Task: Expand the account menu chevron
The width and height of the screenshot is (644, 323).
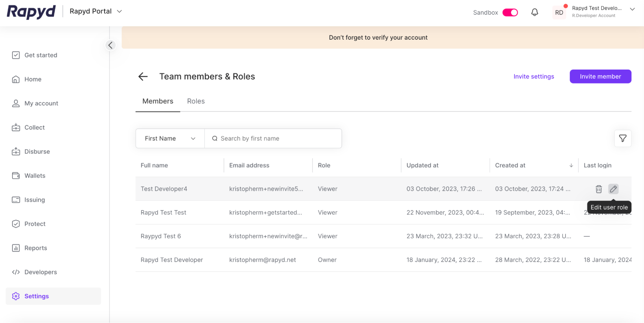Action: 632,9
